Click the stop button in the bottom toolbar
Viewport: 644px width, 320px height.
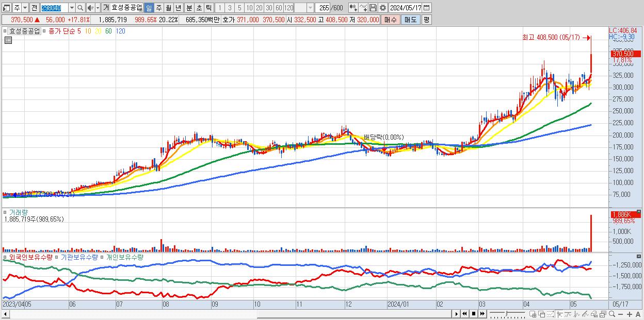[x=474, y=314]
